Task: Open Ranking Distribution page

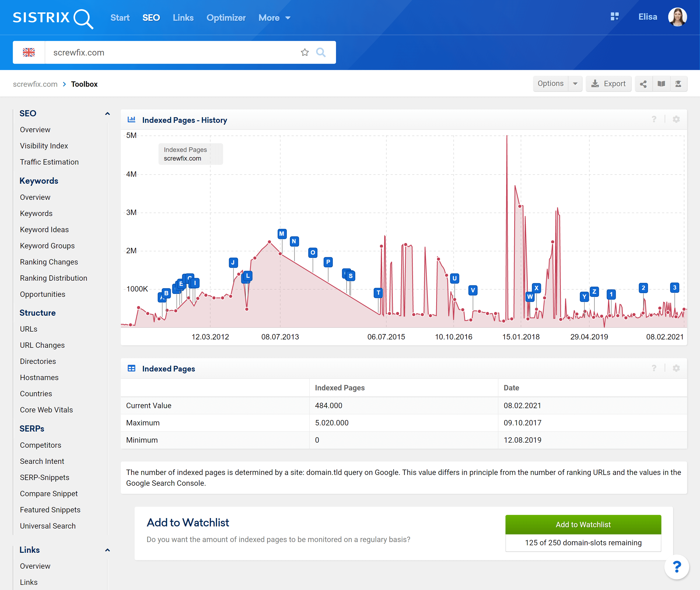Action: click(x=54, y=278)
